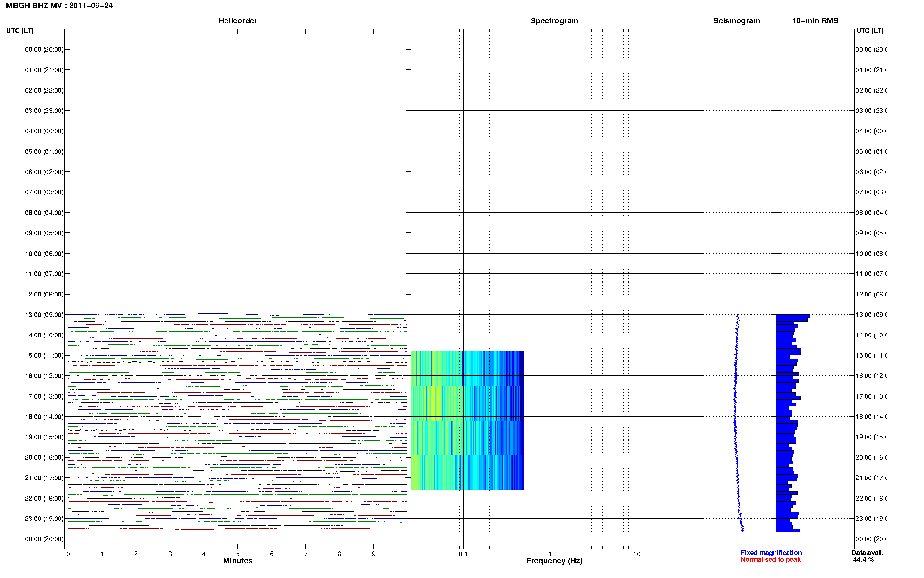The image size is (924, 578).
Task: Select left time label '16:00 (12:00)'
Action: tap(44, 376)
